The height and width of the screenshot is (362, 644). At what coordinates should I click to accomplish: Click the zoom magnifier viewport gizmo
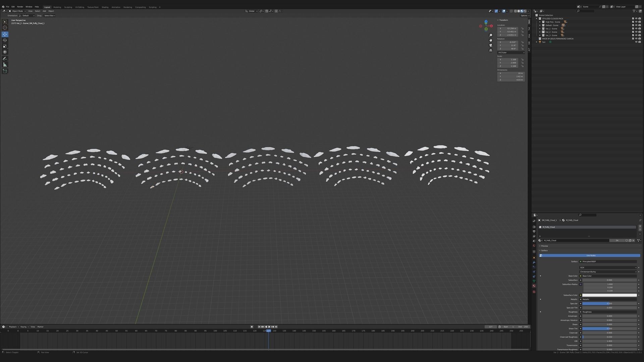(x=491, y=35)
